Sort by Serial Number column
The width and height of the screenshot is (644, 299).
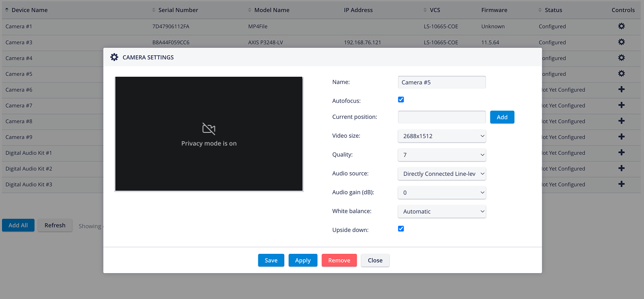(x=175, y=10)
